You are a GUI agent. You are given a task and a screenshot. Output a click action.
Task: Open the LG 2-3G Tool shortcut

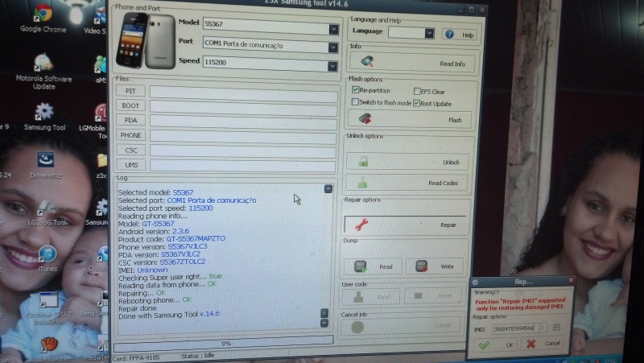[47, 212]
